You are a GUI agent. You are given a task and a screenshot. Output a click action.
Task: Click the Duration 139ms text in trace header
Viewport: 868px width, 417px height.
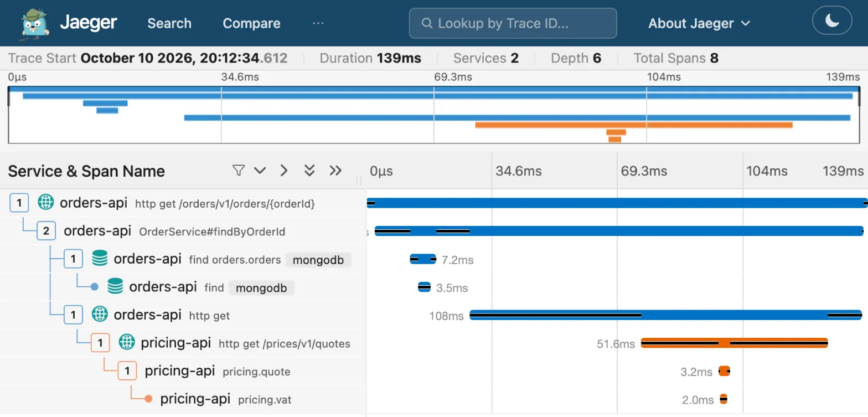[370, 58]
